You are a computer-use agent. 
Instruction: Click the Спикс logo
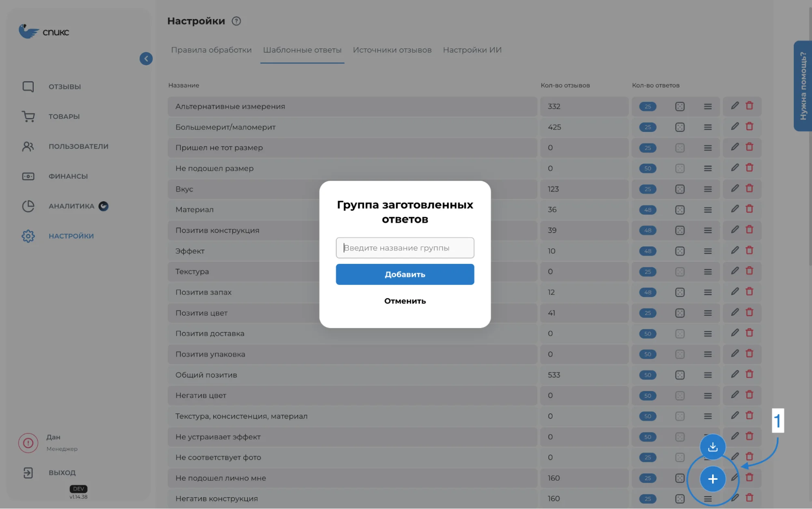44,32
